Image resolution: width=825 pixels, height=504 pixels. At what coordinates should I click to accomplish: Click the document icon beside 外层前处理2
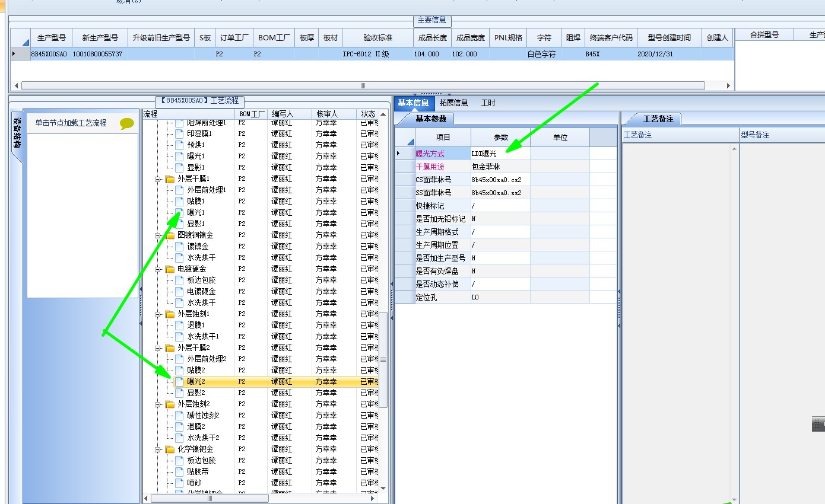[179, 359]
